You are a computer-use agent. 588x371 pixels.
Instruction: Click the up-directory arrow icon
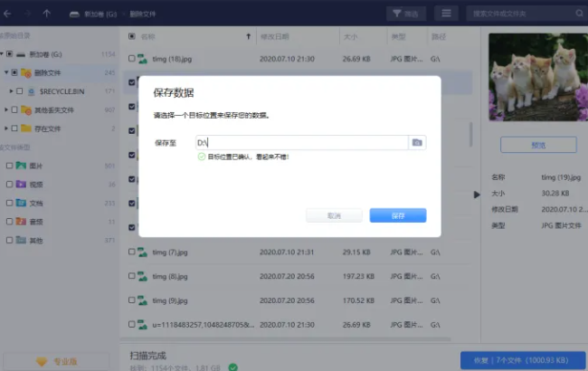pos(47,14)
